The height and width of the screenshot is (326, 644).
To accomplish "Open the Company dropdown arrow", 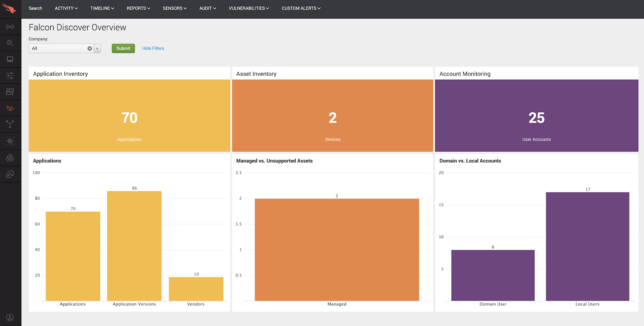I will [97, 48].
